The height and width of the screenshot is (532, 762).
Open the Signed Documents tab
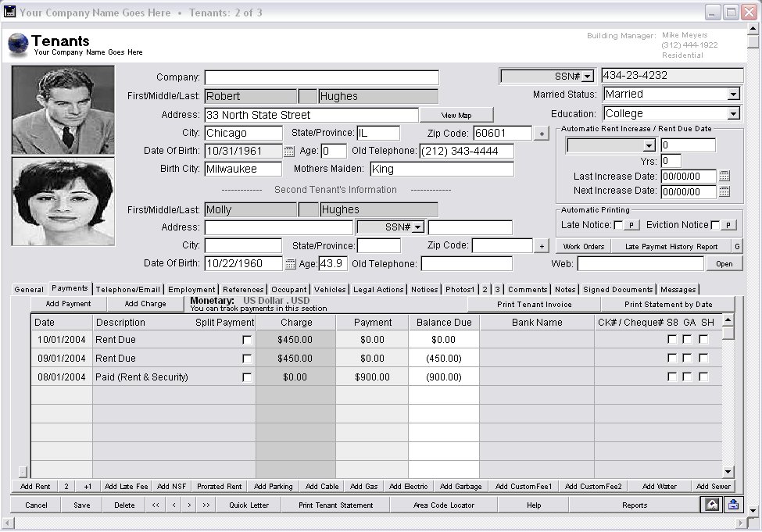click(617, 290)
